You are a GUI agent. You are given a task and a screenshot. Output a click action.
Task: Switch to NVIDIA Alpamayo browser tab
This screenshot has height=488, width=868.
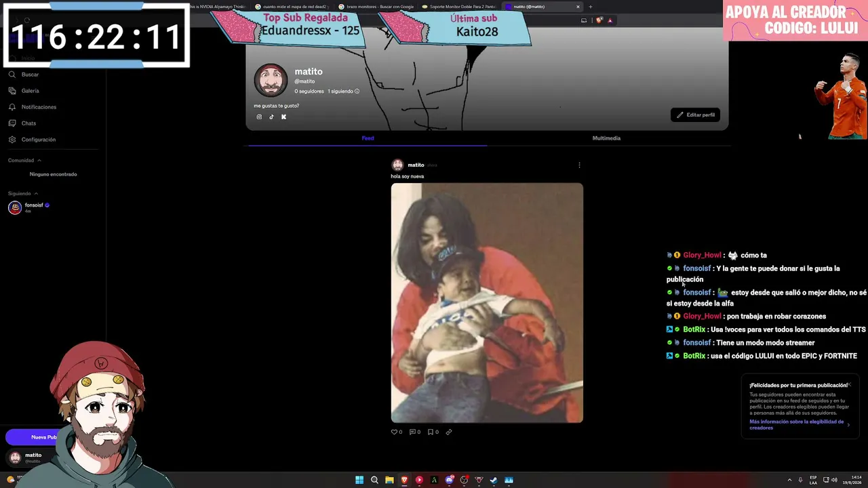217,7
